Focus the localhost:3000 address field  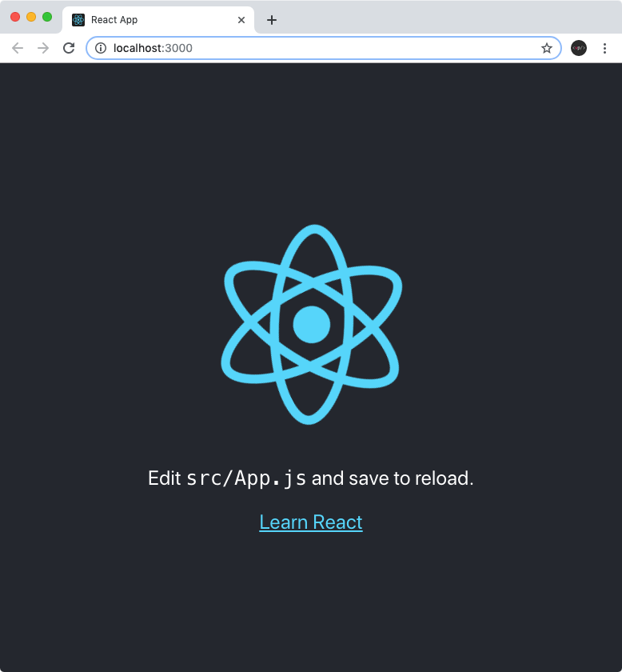[x=324, y=48]
